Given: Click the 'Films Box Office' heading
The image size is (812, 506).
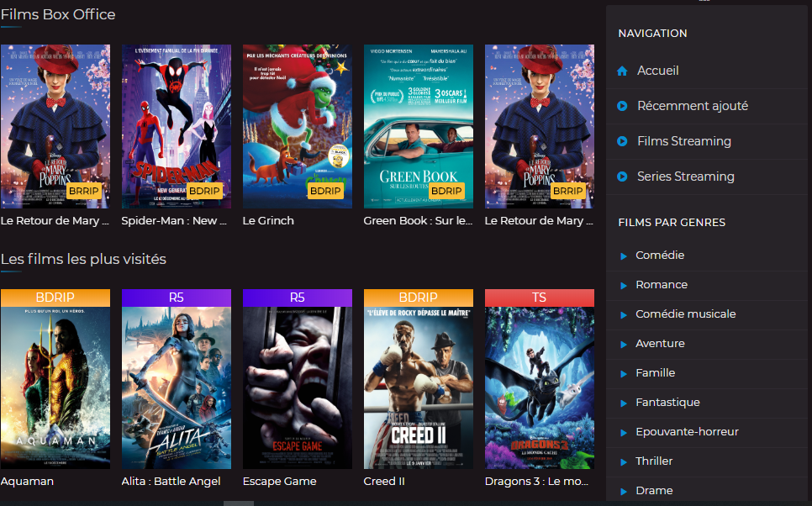Looking at the screenshot, I should click(58, 14).
